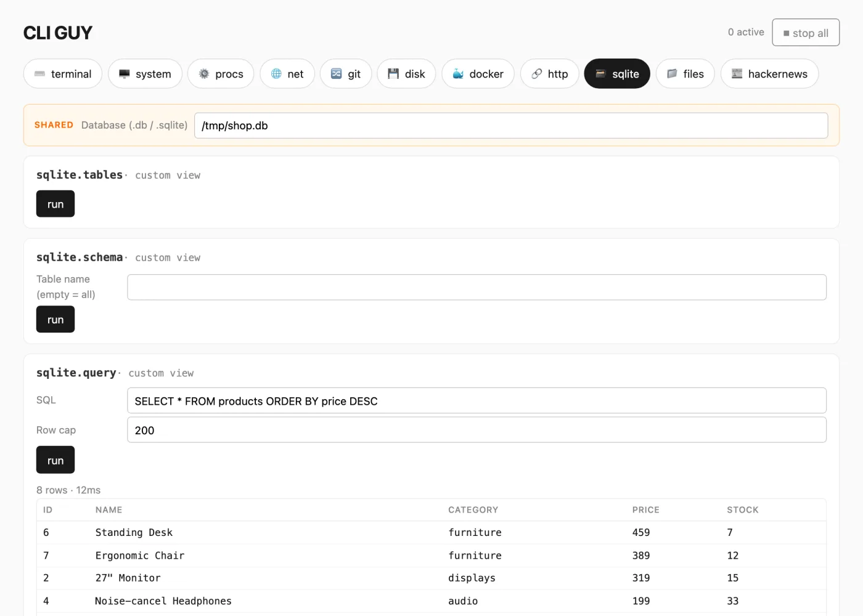Open the terminal tab
The width and height of the screenshot is (863, 616).
[63, 74]
